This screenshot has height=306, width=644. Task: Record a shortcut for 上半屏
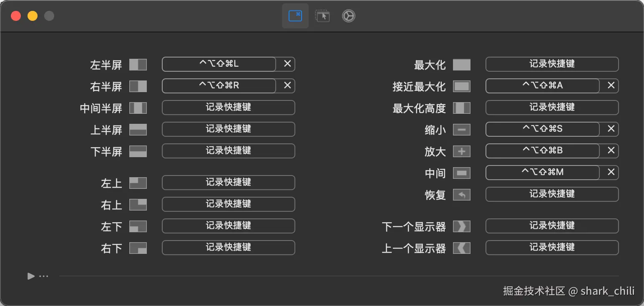point(228,129)
